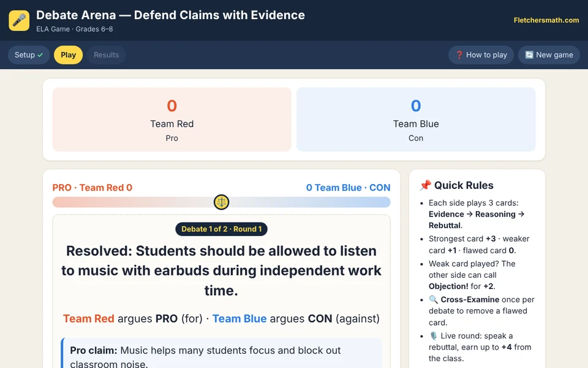588x368 pixels.
Task: Select the Team Blue Con score card
Action: (x=416, y=120)
